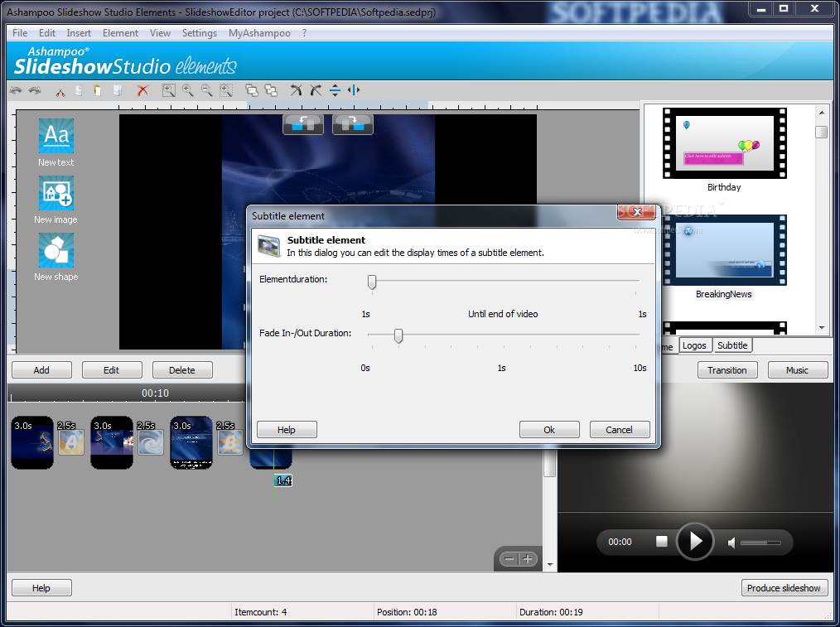Click the Redo arrow in the toolbar
The image size is (840, 627).
click(35, 90)
